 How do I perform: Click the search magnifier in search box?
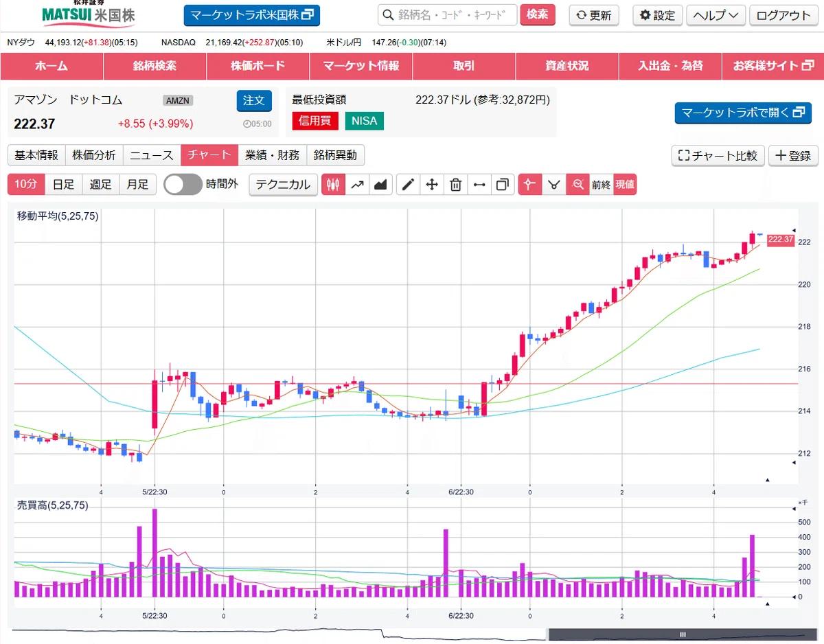(x=389, y=15)
